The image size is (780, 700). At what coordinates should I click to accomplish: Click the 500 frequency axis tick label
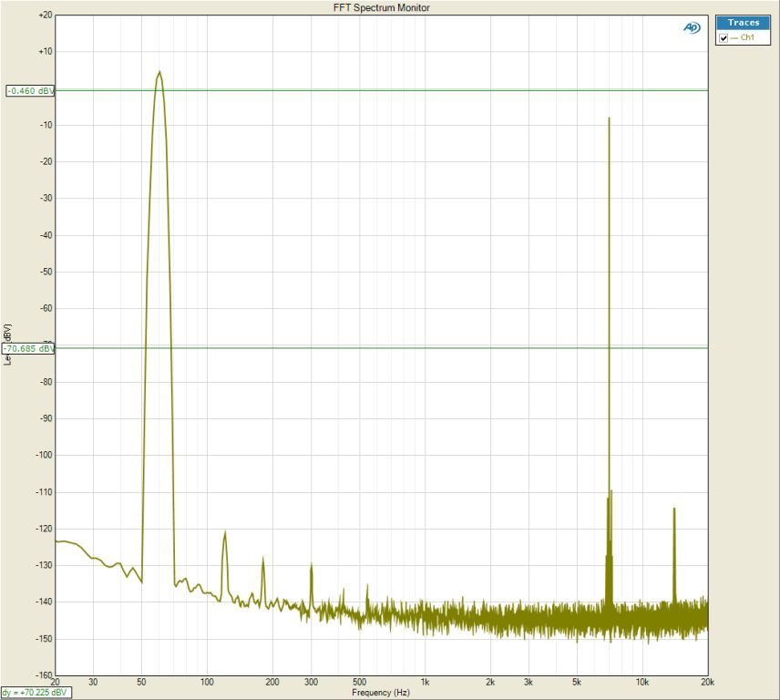(359, 682)
